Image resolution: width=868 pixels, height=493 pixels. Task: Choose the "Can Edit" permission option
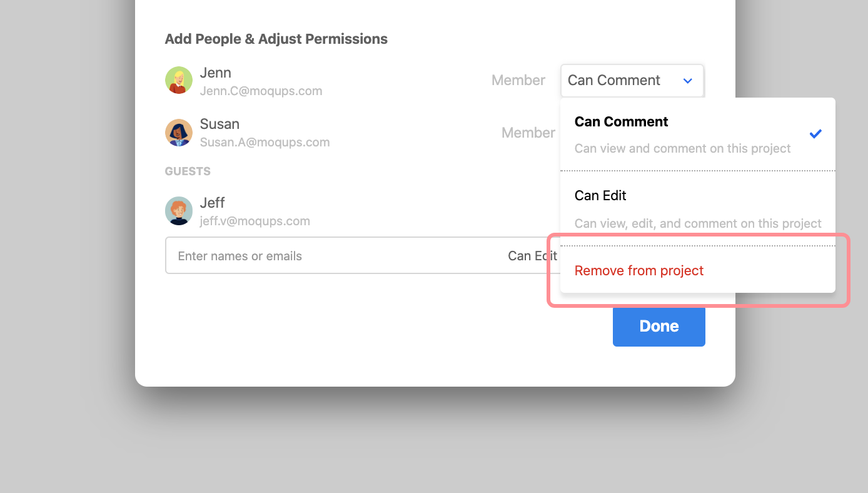(600, 196)
